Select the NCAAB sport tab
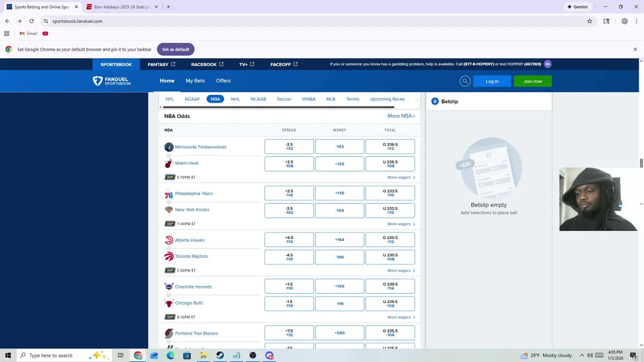The width and height of the screenshot is (644, 362). coord(258,99)
